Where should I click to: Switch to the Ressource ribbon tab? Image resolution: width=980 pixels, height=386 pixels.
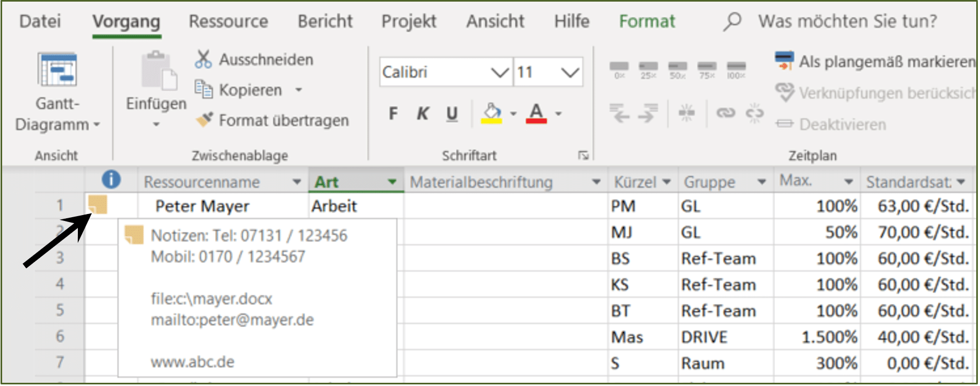(x=228, y=21)
